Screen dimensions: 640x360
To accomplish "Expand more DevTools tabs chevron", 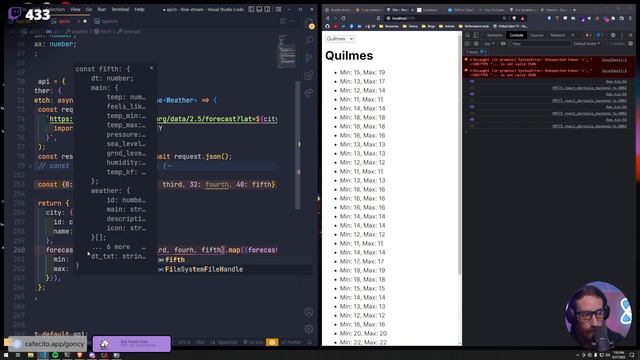I will 573,35.
